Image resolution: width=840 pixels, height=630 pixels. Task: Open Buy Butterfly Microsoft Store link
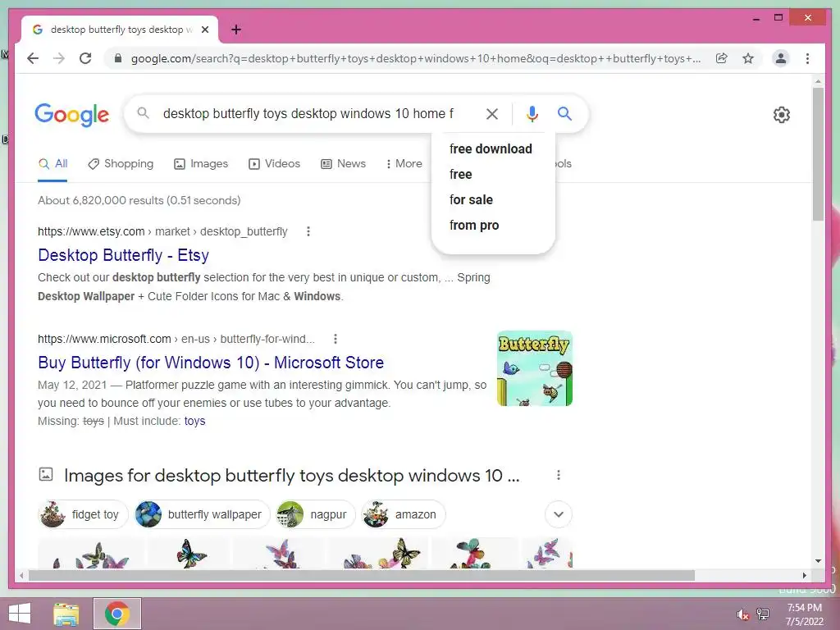[211, 363]
